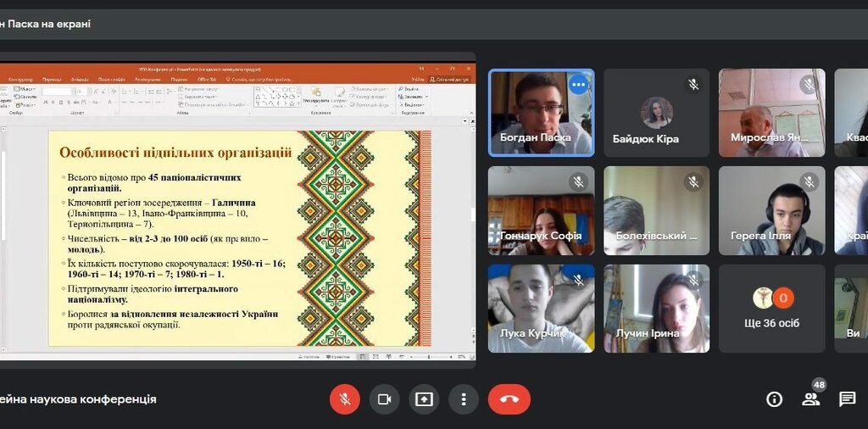This screenshot has width=868, height=429.
Task: Open the chat panel icon
Action: (x=847, y=399)
